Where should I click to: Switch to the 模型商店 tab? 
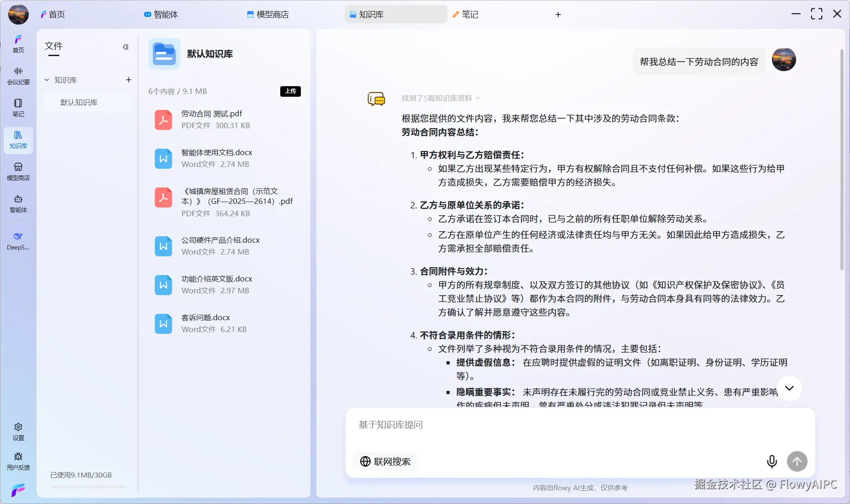pos(268,15)
